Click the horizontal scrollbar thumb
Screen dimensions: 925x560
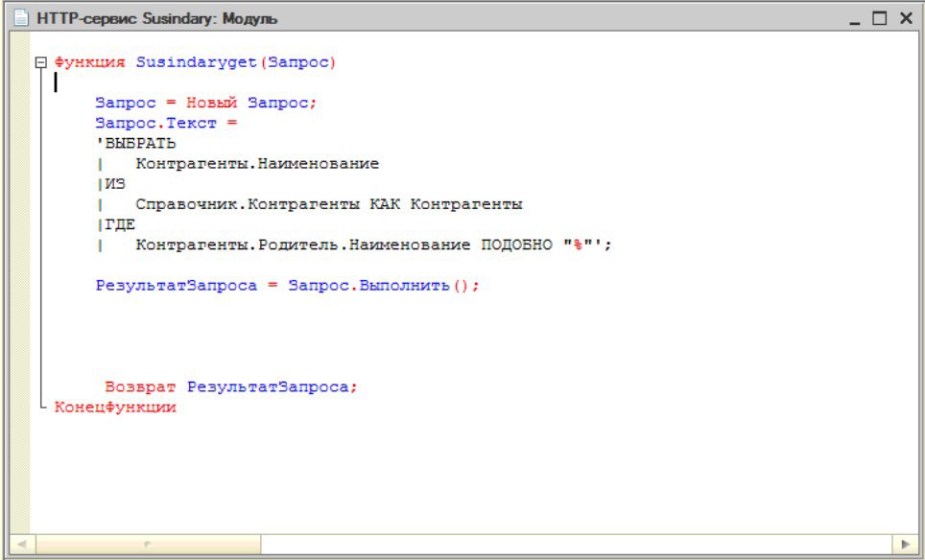[x=148, y=544]
